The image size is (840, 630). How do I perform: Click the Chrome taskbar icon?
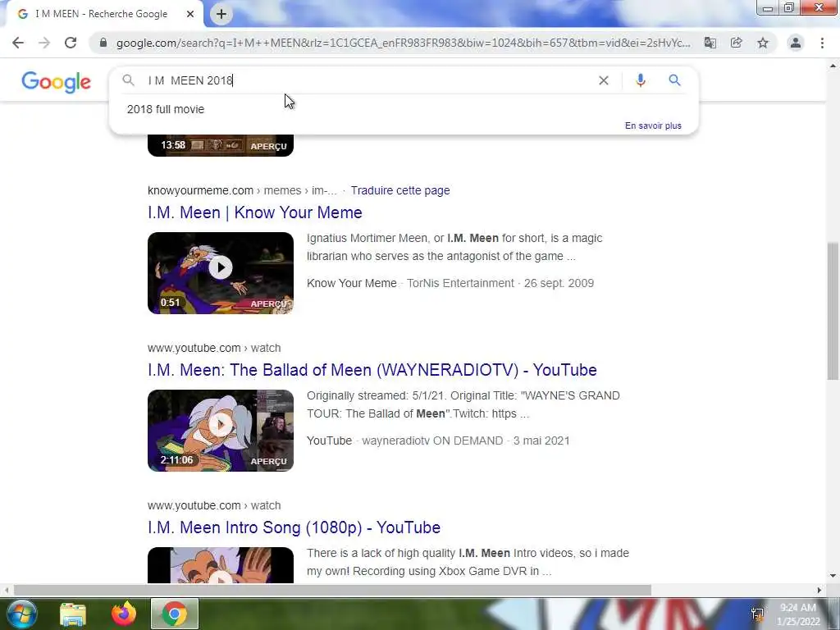(175, 614)
